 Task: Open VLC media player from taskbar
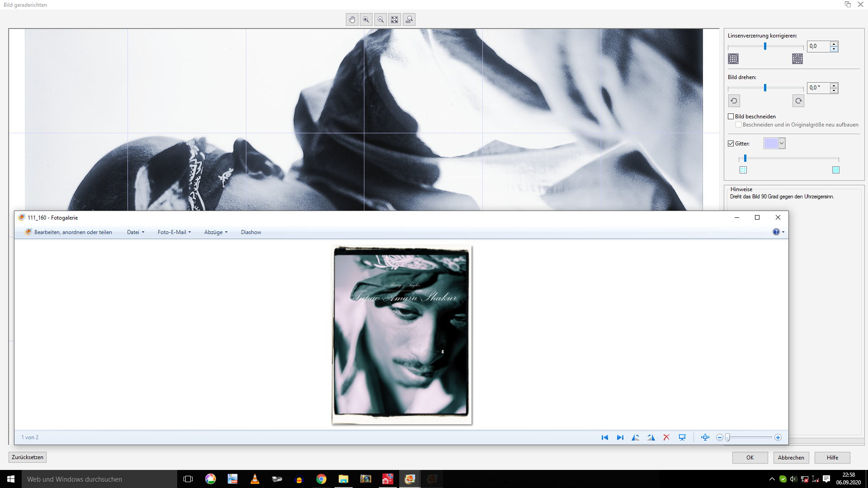coord(255,479)
